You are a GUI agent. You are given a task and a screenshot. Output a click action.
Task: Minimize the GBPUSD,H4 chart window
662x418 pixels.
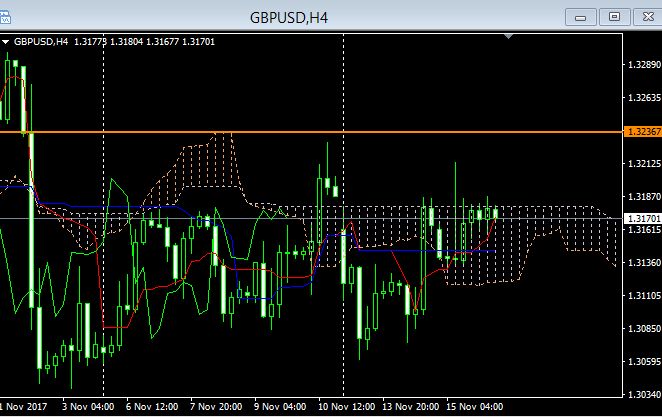pos(581,17)
